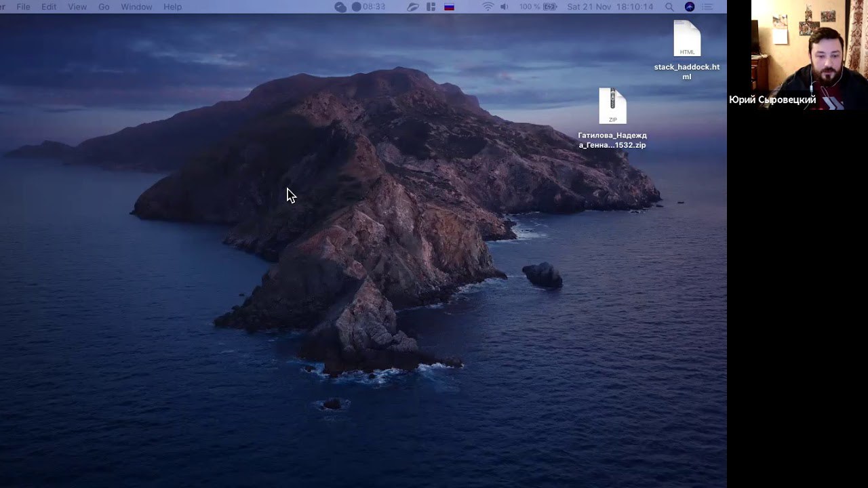Switch input using Russian flag icon
The height and width of the screenshot is (488, 868).
click(x=449, y=7)
